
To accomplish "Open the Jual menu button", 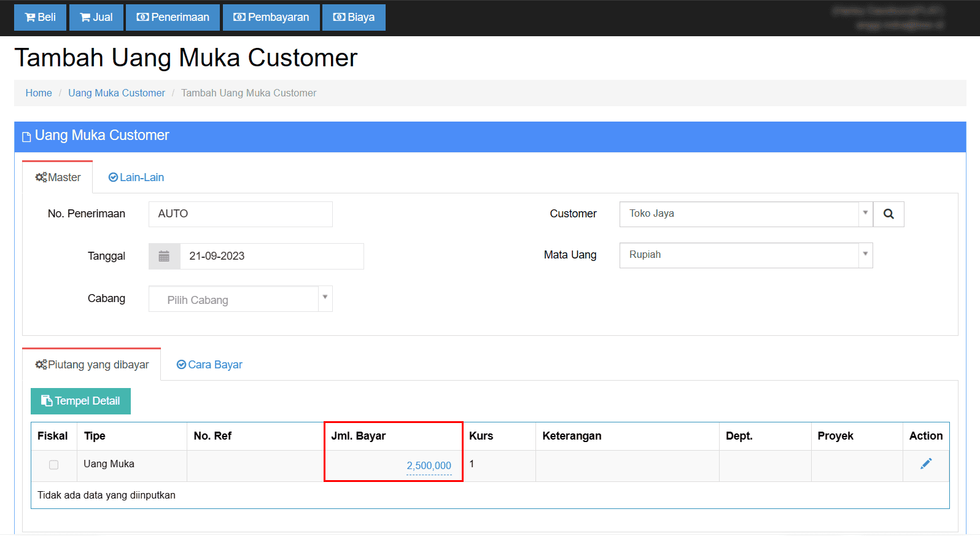I will (96, 17).
